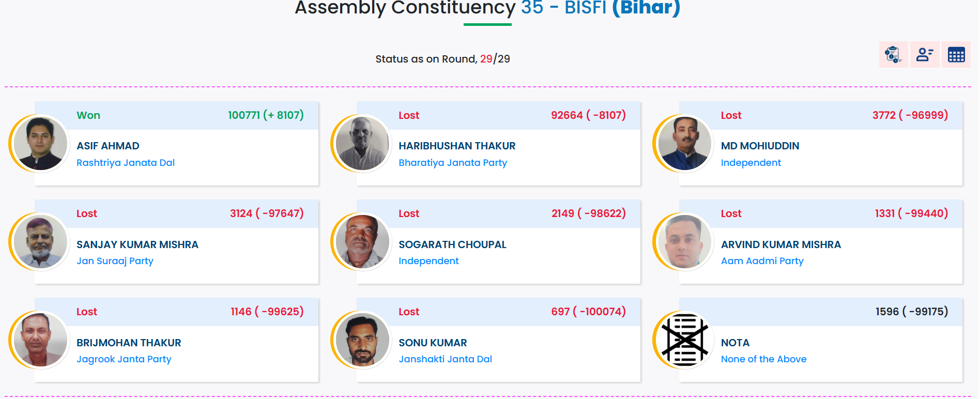Click MD Mohiuddin's candidate photo
Viewport: 980px width, 399px height.
[684, 145]
